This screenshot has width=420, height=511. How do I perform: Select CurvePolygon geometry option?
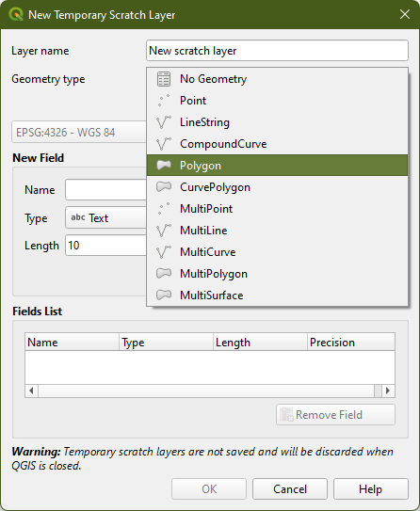pos(277,187)
